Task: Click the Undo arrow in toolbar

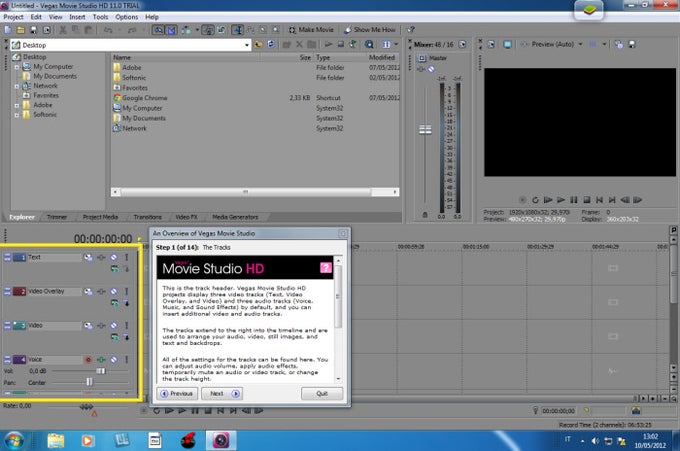Action: (x=108, y=30)
